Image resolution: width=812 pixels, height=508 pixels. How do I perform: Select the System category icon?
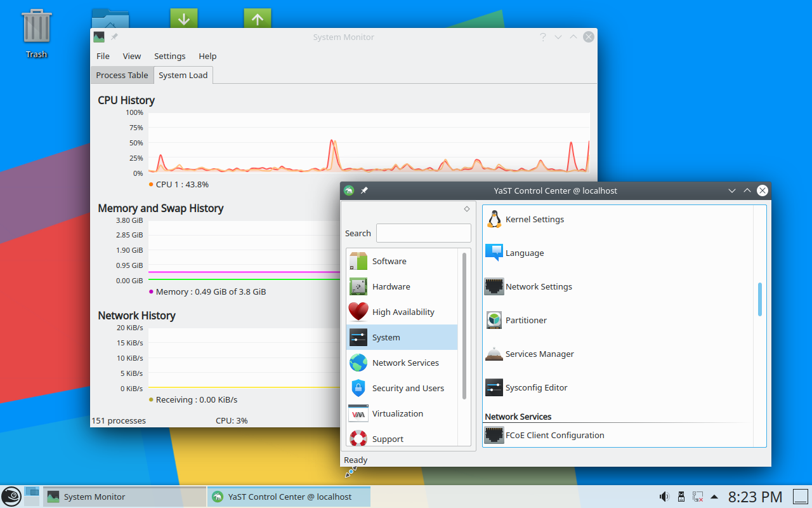click(x=358, y=337)
